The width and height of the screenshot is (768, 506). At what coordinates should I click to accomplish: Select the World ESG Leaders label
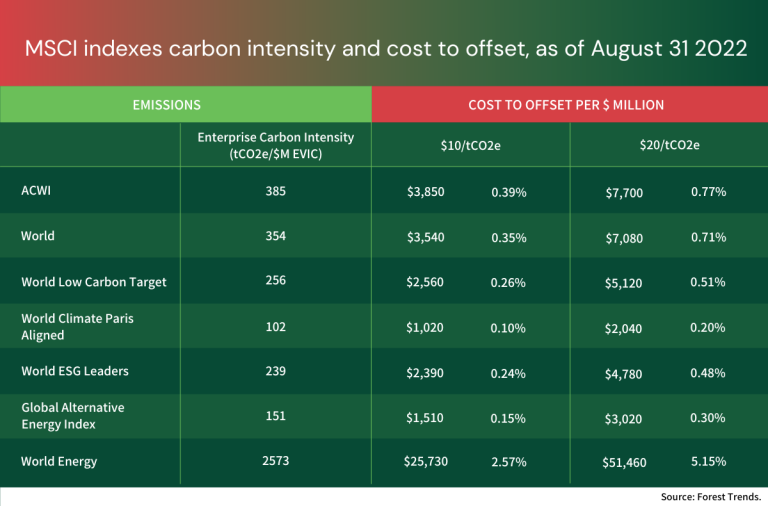(75, 371)
